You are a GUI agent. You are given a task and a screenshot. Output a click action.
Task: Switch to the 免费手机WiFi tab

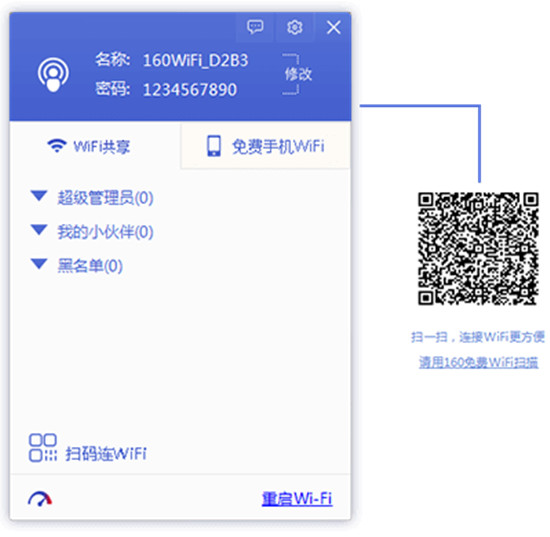tap(266, 146)
